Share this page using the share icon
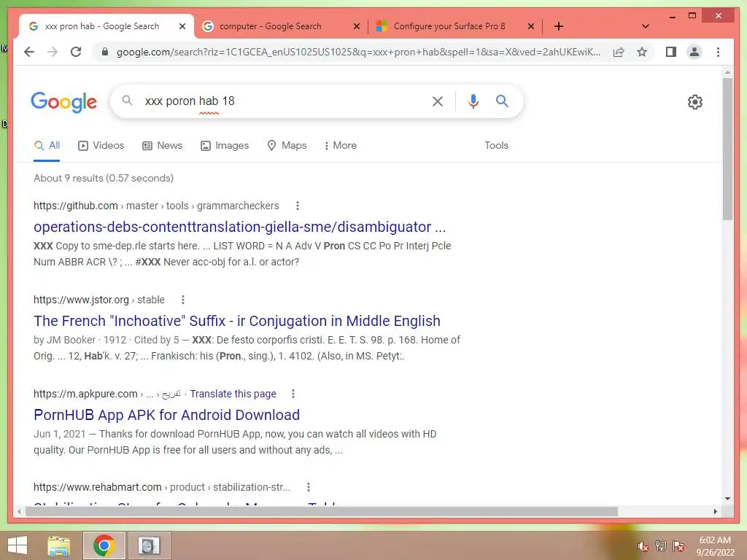The height and width of the screenshot is (560, 747). 619,52
